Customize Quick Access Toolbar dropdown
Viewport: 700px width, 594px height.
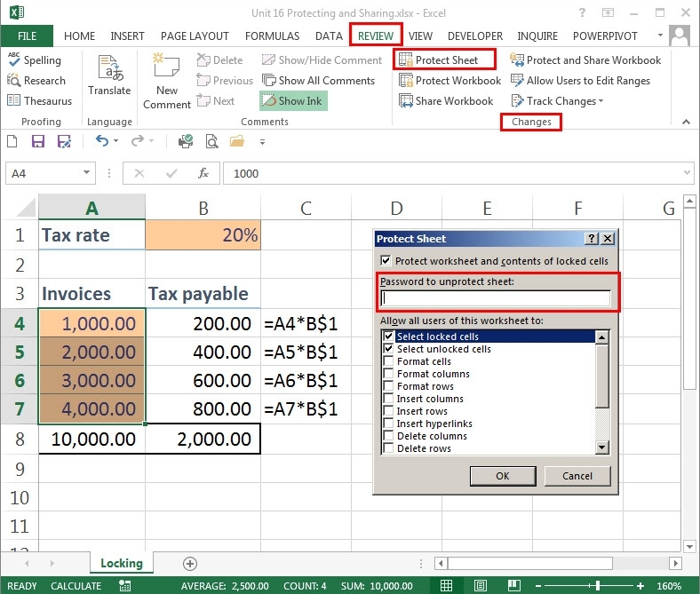(263, 142)
